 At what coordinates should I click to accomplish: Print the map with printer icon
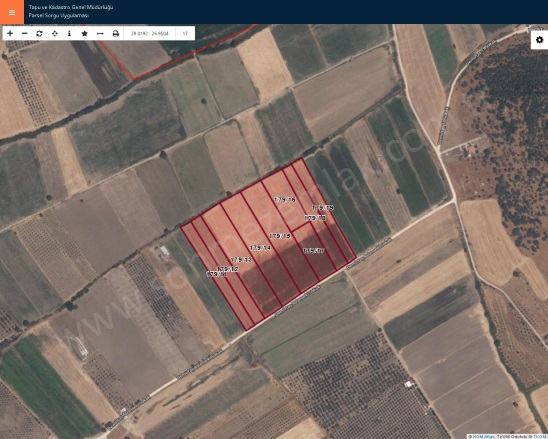click(x=116, y=34)
